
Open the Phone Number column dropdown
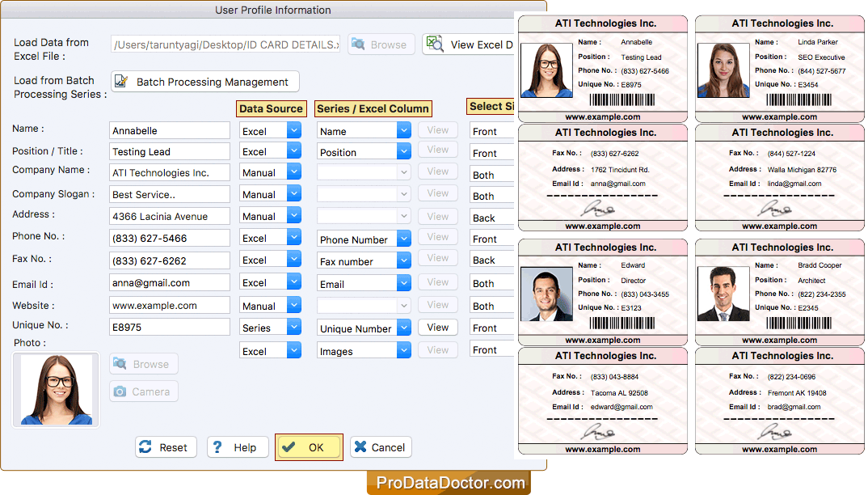click(364, 239)
